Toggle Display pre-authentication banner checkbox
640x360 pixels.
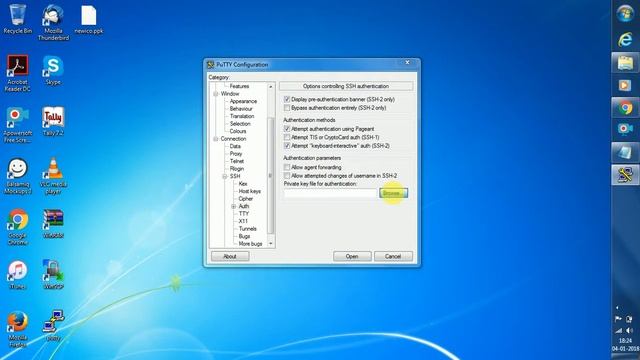[287, 99]
